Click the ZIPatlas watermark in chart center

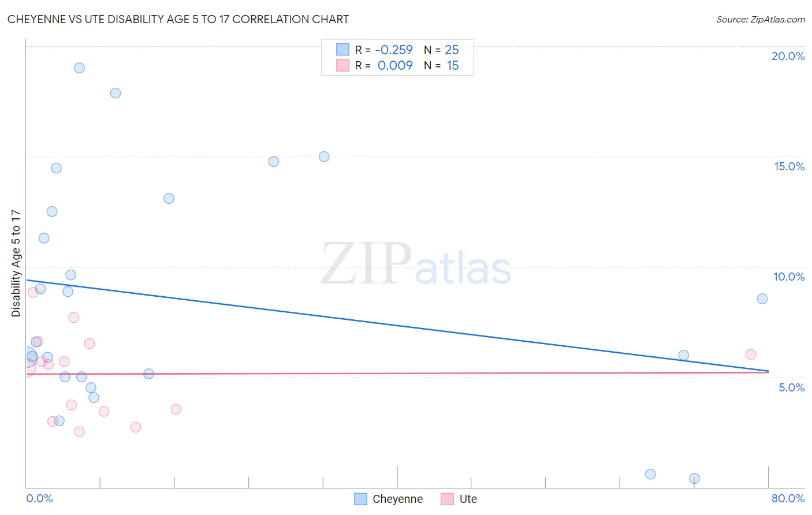[x=416, y=264]
